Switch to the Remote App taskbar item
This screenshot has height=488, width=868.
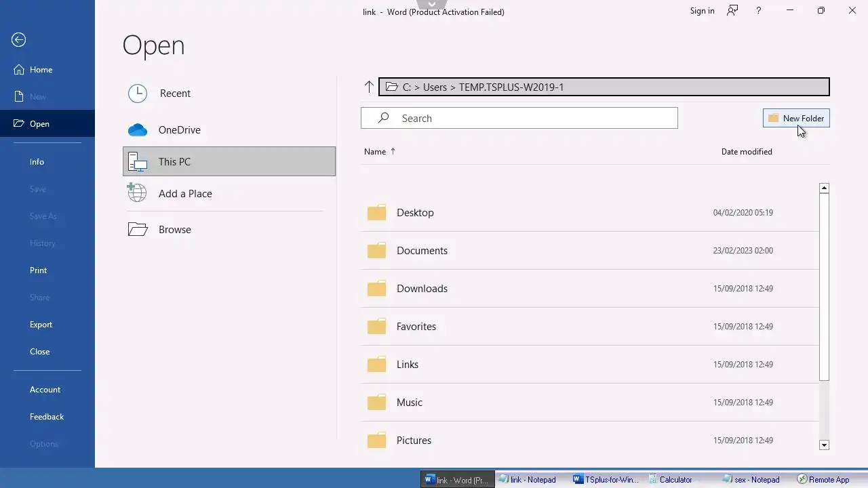pos(829,479)
